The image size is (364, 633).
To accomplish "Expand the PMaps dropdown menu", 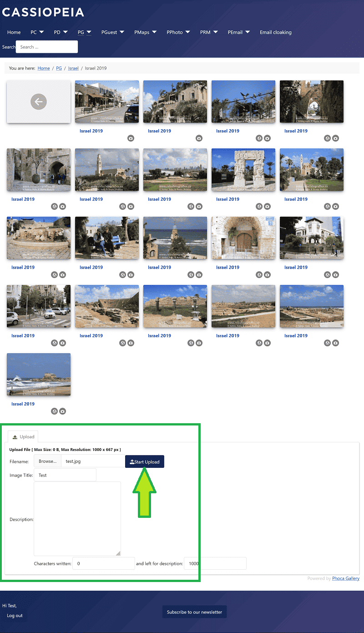I will coord(145,32).
